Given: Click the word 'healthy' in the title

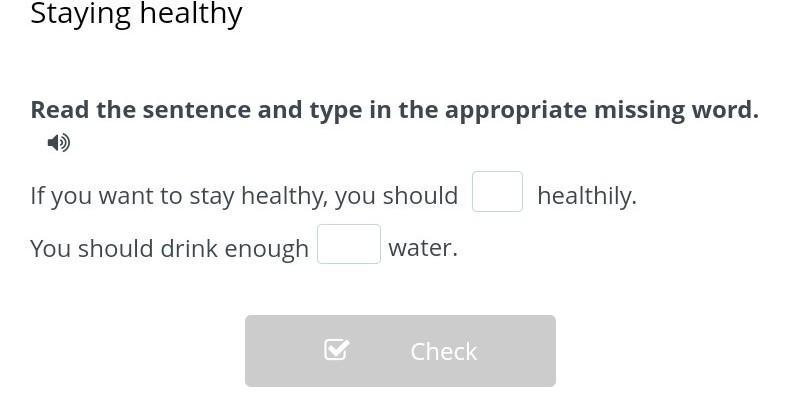Looking at the screenshot, I should click(x=191, y=14).
